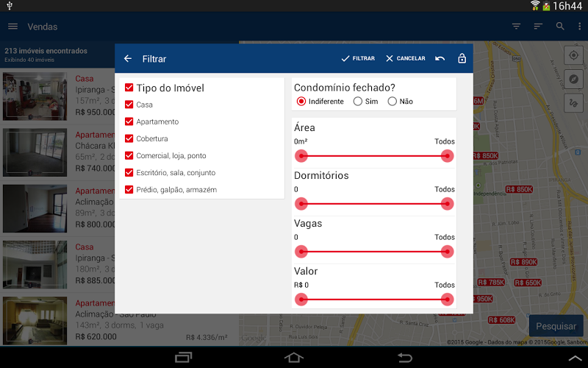Open the hamburger navigation menu
Viewport: 588px width, 368px height.
click(12, 26)
